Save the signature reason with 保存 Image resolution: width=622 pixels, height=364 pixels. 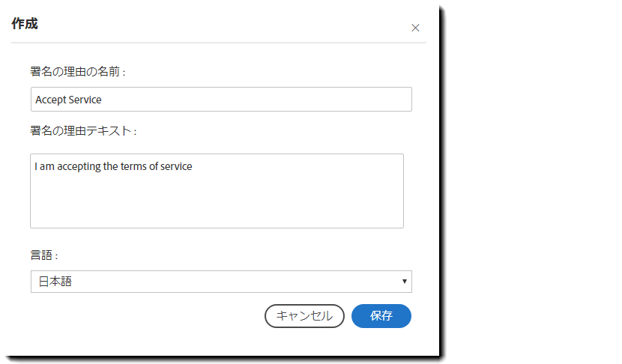(381, 316)
